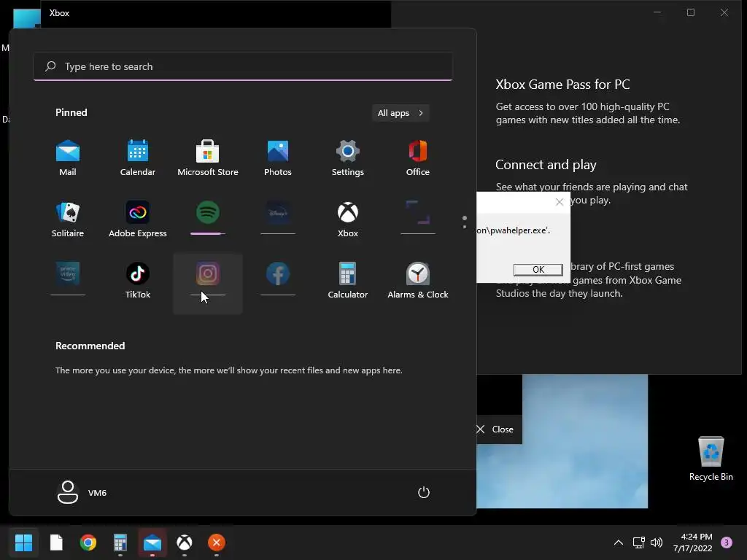Open the Instagram pinned icon
747x560 pixels.
click(208, 273)
